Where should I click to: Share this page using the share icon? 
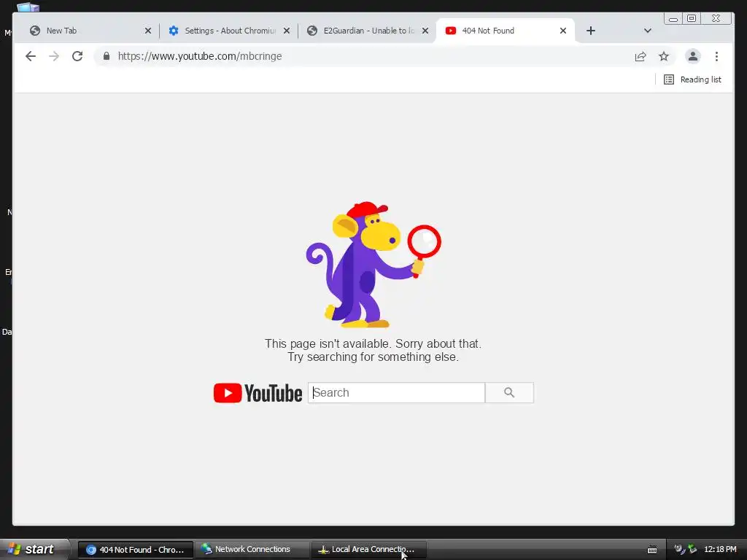(640, 57)
